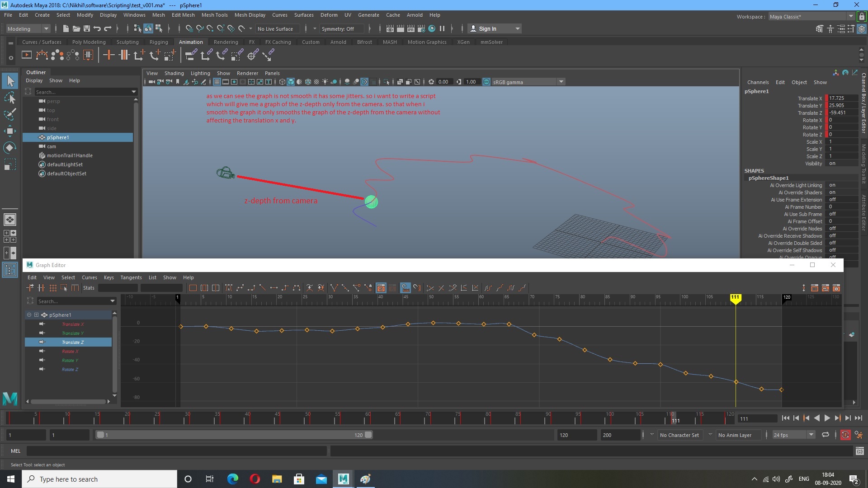Click the Save scene icon

[87, 28]
